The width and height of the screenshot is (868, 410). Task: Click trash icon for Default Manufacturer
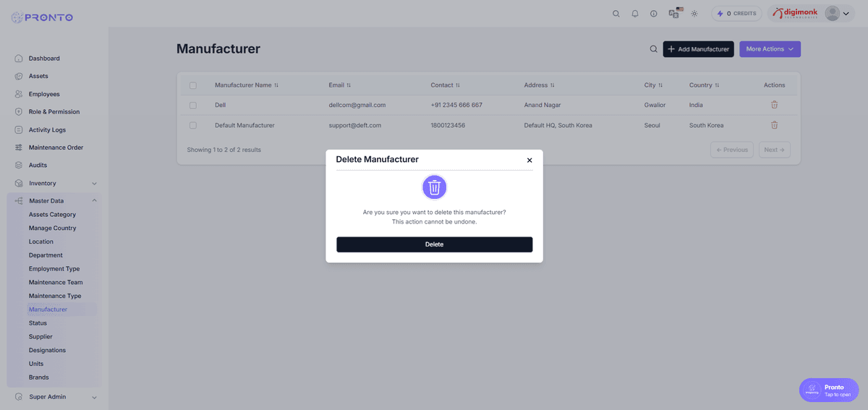click(774, 125)
